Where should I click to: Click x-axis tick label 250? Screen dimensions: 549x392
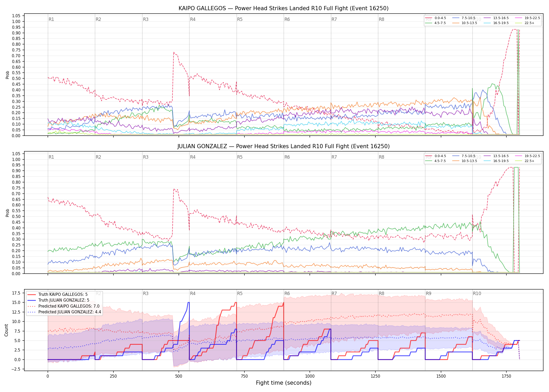click(x=113, y=376)
